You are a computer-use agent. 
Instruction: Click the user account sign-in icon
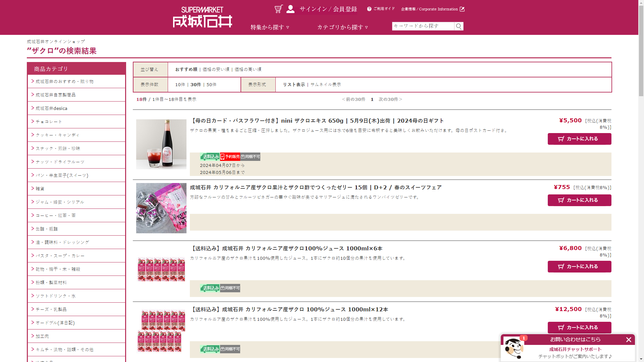(x=290, y=9)
